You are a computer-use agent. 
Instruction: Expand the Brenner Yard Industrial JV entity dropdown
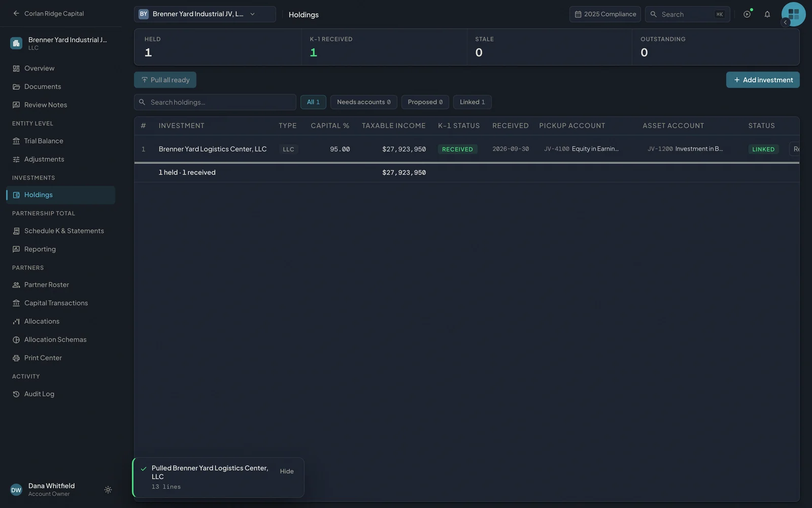pyautogui.click(x=205, y=14)
